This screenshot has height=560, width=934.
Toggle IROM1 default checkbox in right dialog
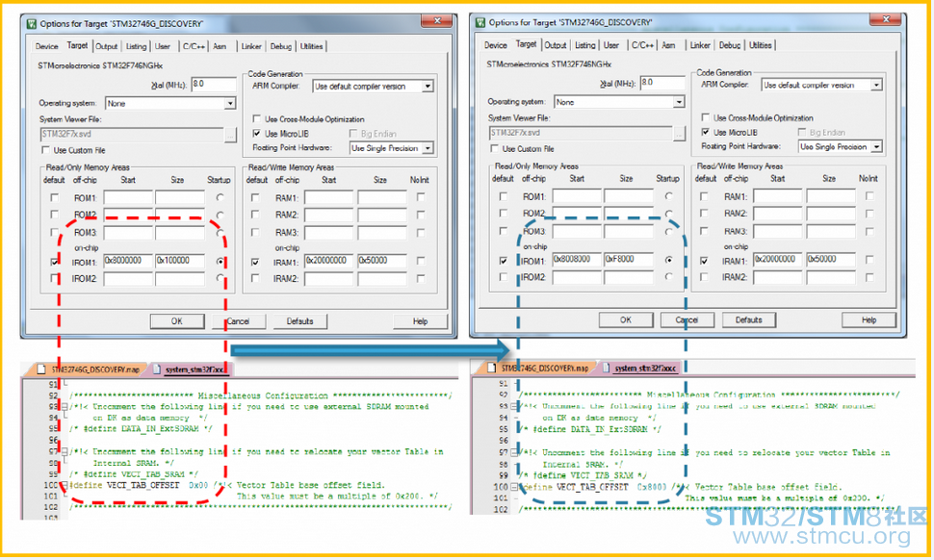(x=504, y=261)
